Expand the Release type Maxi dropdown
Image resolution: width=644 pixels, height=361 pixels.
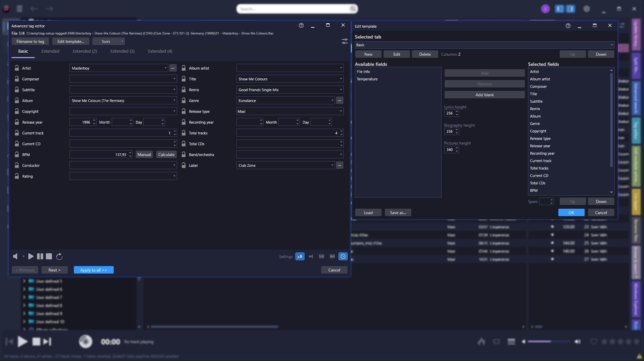(x=341, y=111)
